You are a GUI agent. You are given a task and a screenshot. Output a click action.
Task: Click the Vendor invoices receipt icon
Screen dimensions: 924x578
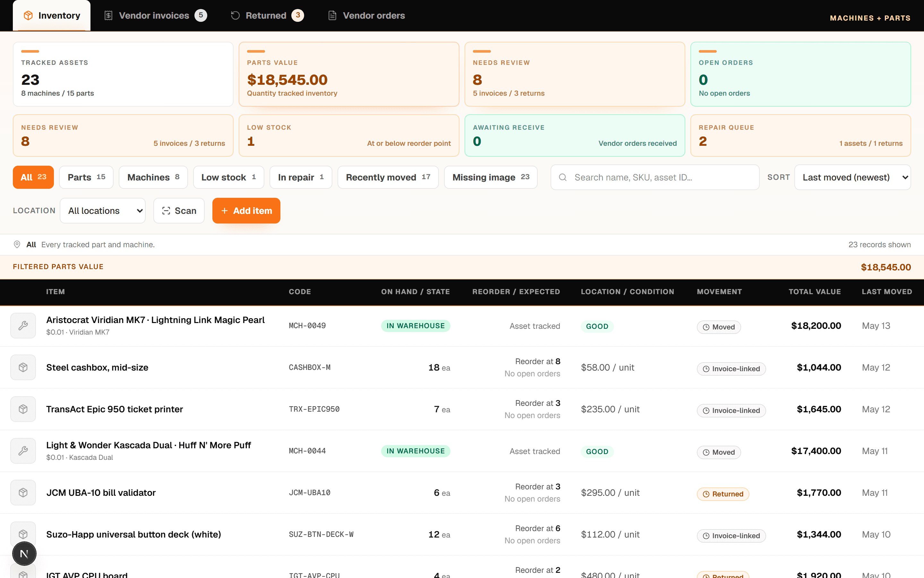(x=108, y=15)
